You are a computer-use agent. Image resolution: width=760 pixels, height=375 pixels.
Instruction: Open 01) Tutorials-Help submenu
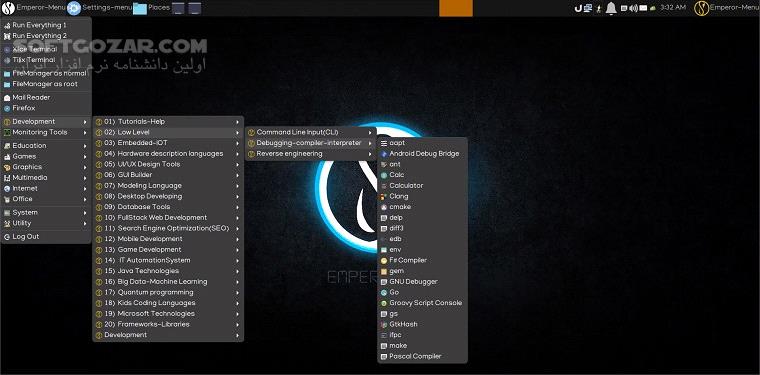(168, 122)
